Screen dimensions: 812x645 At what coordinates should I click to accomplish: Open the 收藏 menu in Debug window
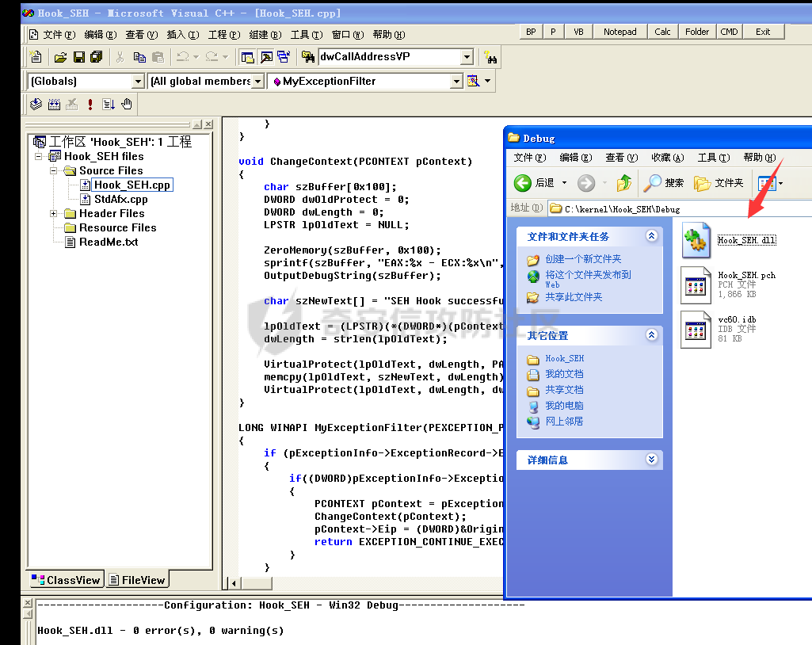(x=668, y=158)
